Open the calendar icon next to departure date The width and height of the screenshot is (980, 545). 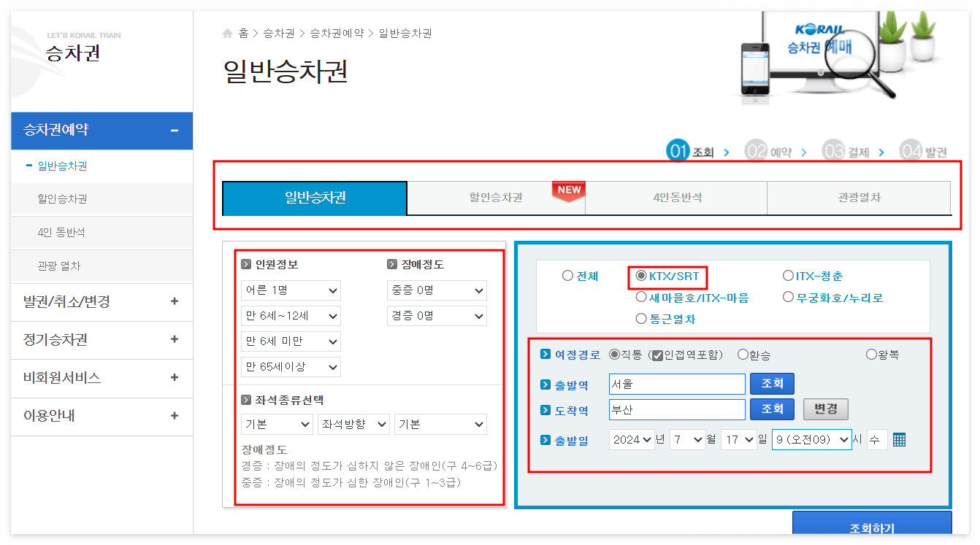tap(898, 439)
